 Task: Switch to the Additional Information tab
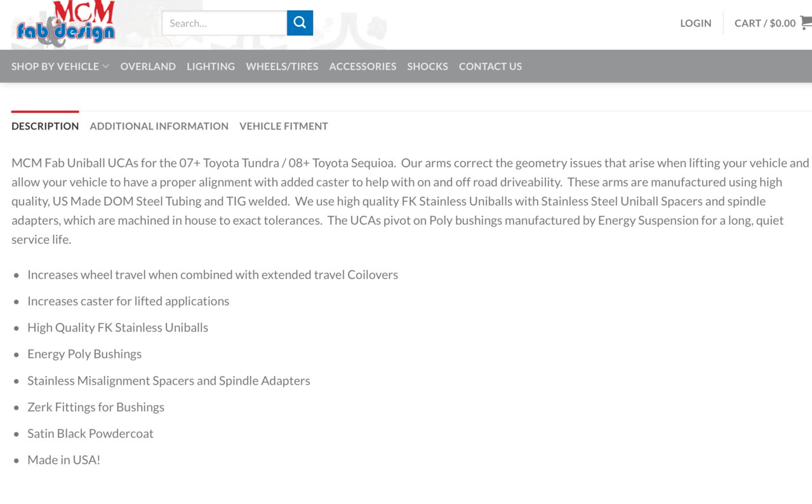click(159, 126)
